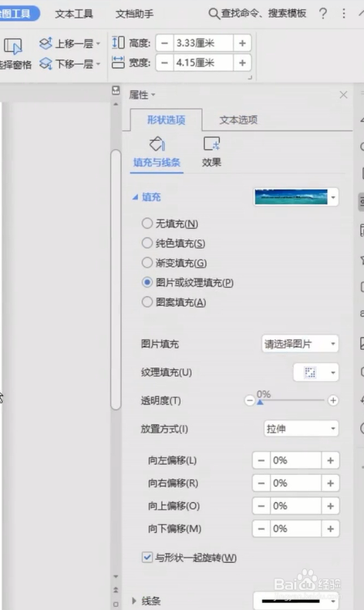Close the Properties pane

click(x=343, y=95)
